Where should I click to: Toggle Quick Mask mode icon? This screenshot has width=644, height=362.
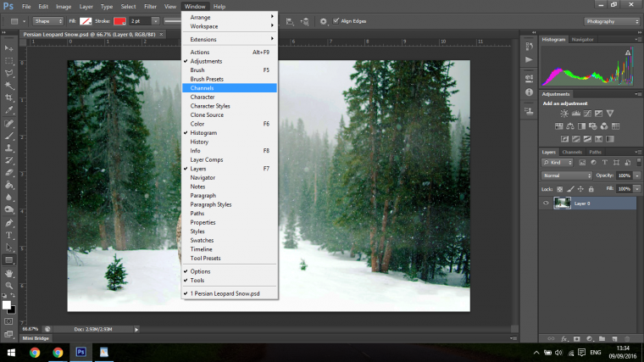pyautogui.click(x=8, y=321)
